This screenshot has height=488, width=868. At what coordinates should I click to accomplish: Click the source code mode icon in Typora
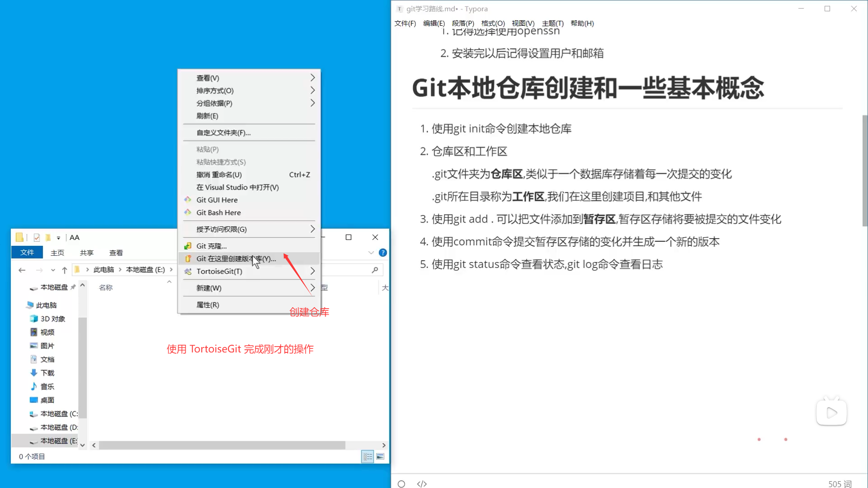click(x=422, y=483)
